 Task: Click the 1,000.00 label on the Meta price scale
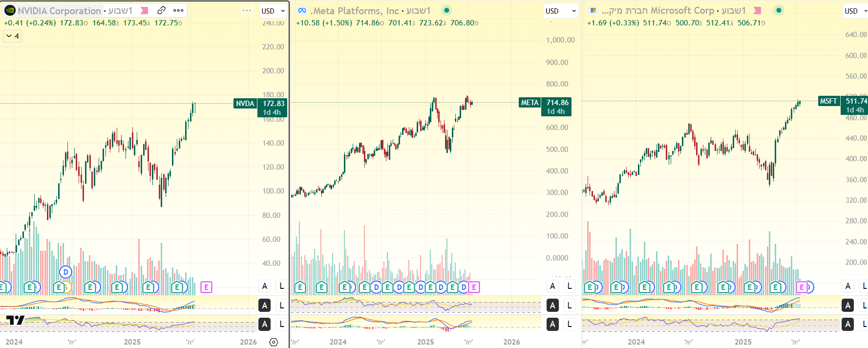click(x=560, y=40)
